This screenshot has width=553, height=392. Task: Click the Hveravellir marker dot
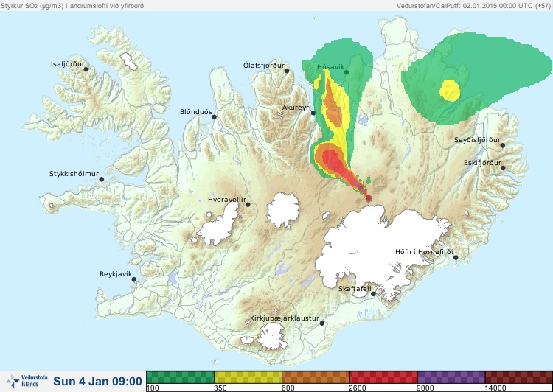click(248, 204)
